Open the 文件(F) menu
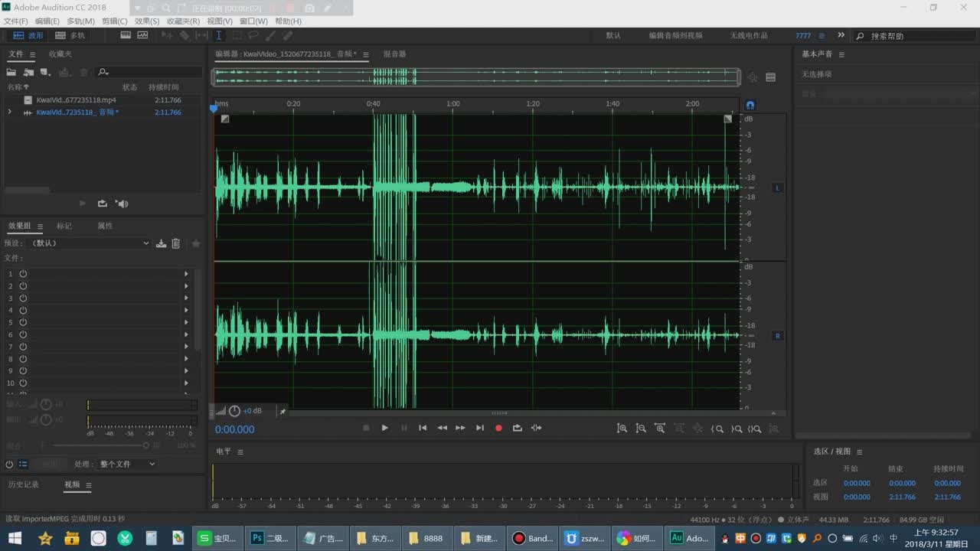 click(x=15, y=21)
